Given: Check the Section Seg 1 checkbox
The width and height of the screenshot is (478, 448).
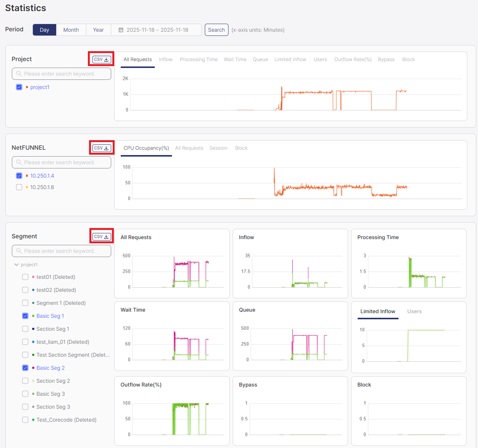Looking at the screenshot, I should tap(25, 329).
